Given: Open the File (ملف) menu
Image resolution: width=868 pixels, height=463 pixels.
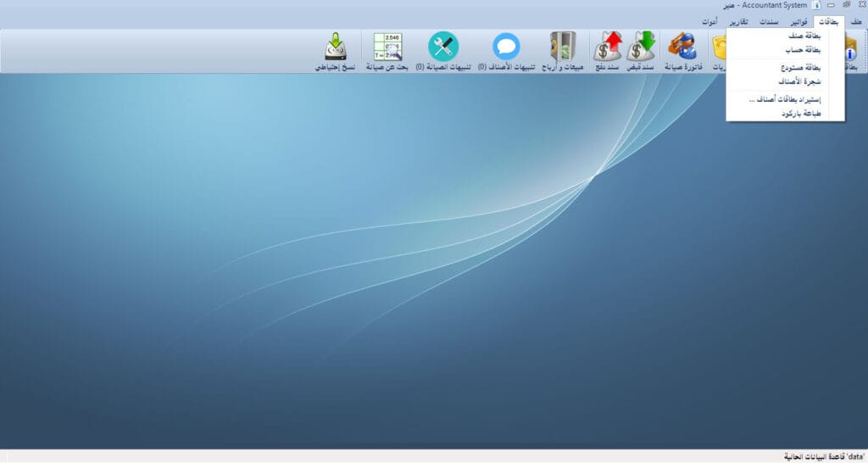Looking at the screenshot, I should 855,21.
